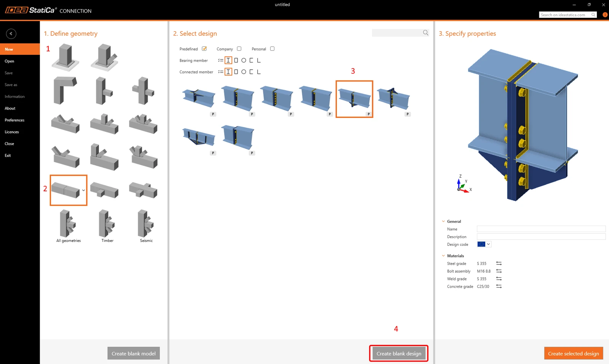
Task: Click the Name input field
Action: [x=541, y=229]
